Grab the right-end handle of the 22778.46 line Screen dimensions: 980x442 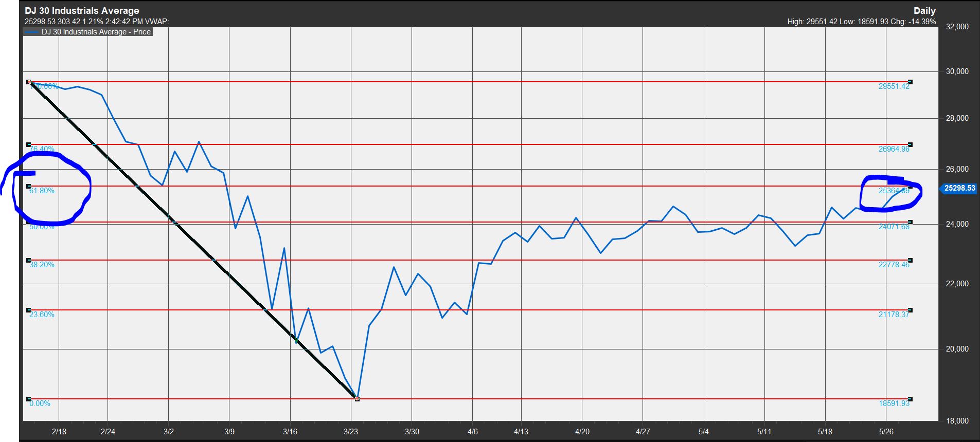(911, 260)
